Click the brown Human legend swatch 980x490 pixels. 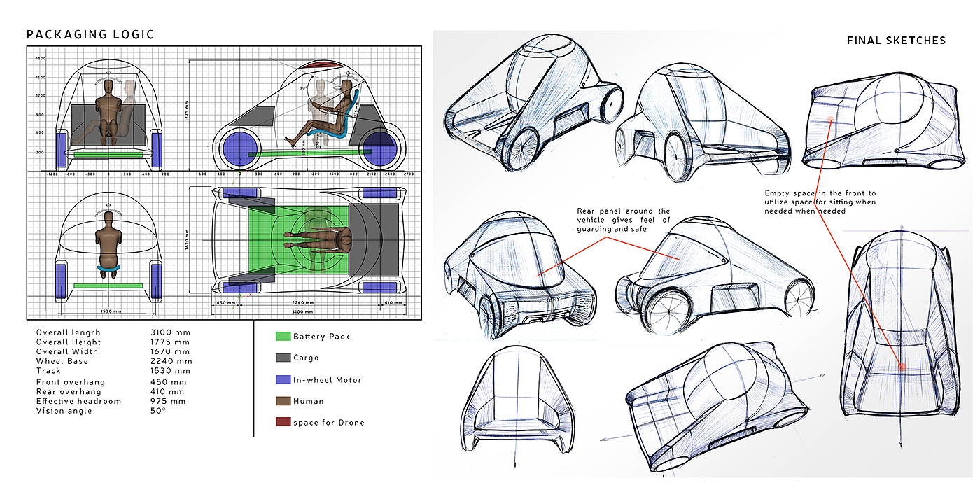(x=283, y=401)
